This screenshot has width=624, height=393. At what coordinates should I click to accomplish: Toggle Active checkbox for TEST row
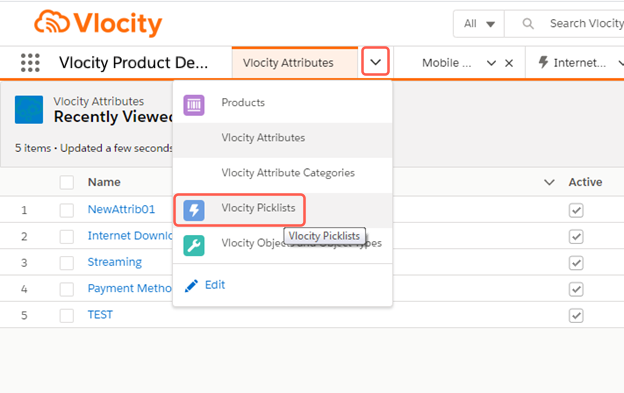point(576,316)
